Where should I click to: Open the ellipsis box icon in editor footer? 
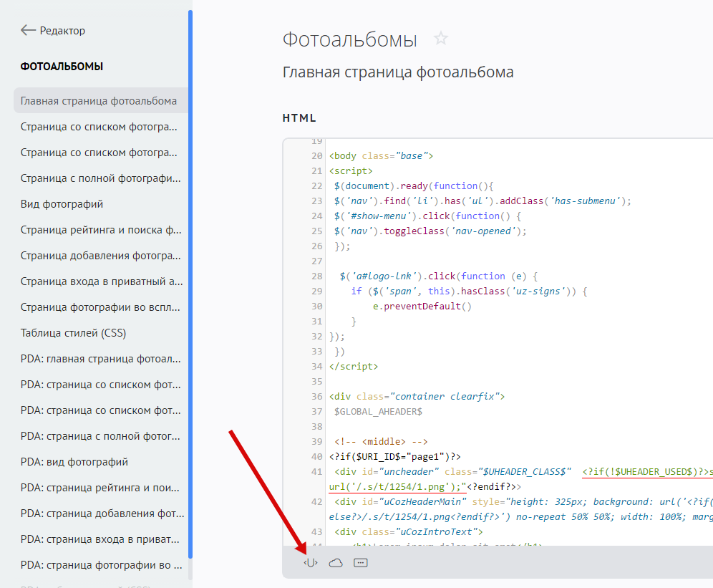click(x=361, y=563)
